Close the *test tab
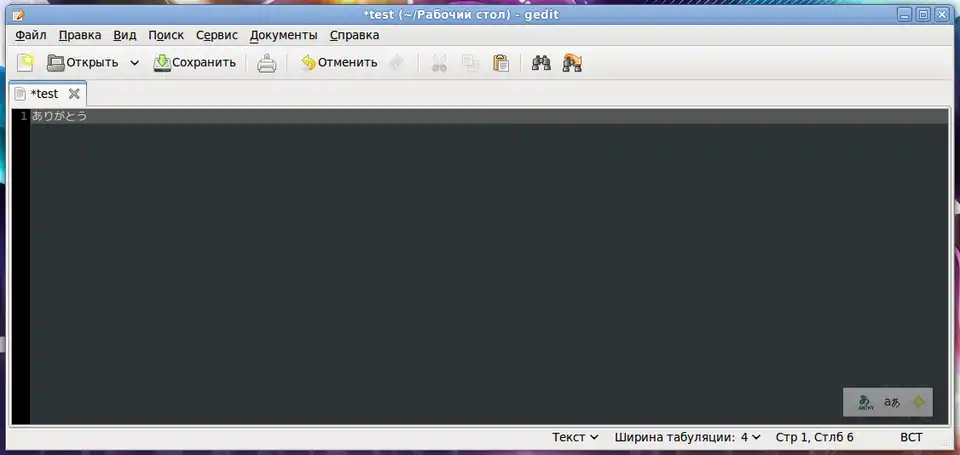 click(74, 94)
